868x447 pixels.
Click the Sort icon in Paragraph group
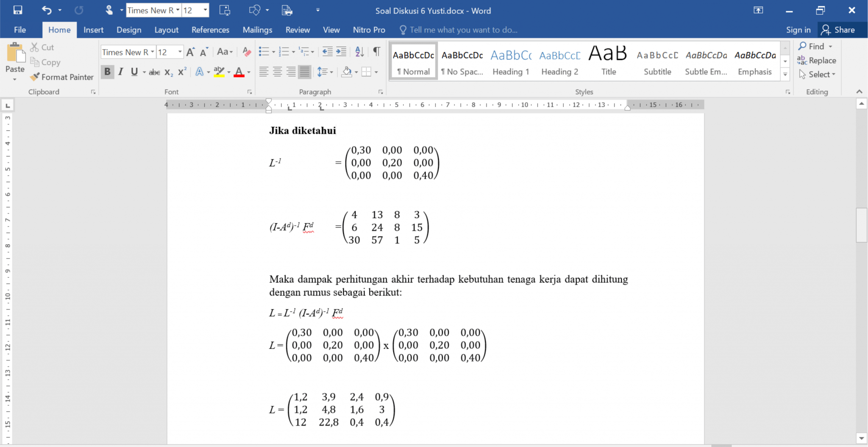[x=359, y=51]
